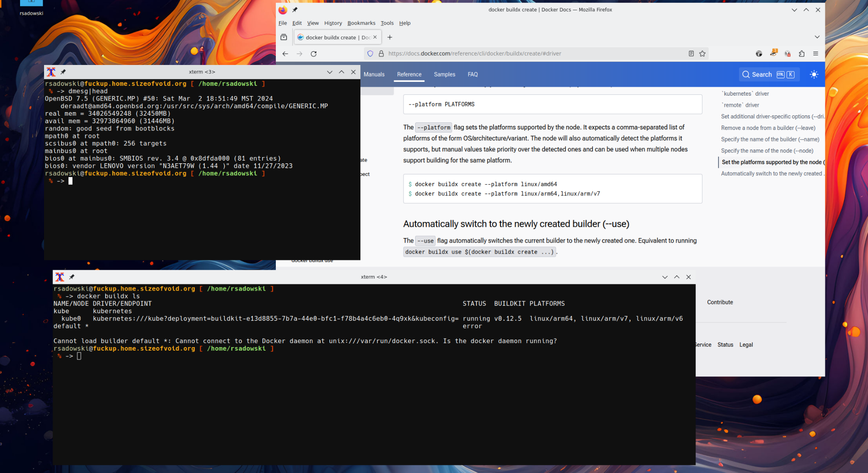Switch to Manuals section in Docker Docs
The width and height of the screenshot is (868, 473).
(374, 74)
